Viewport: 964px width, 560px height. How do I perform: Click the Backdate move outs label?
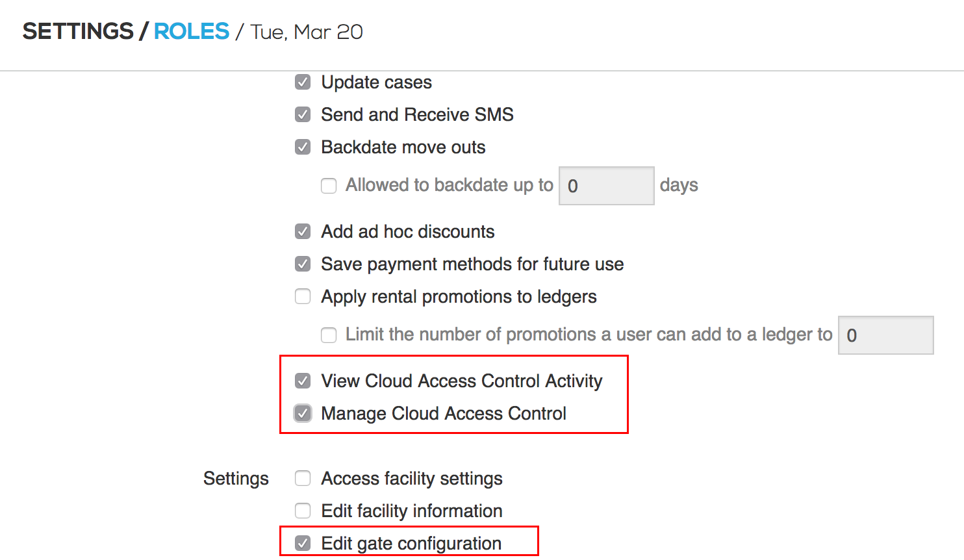pos(403,147)
